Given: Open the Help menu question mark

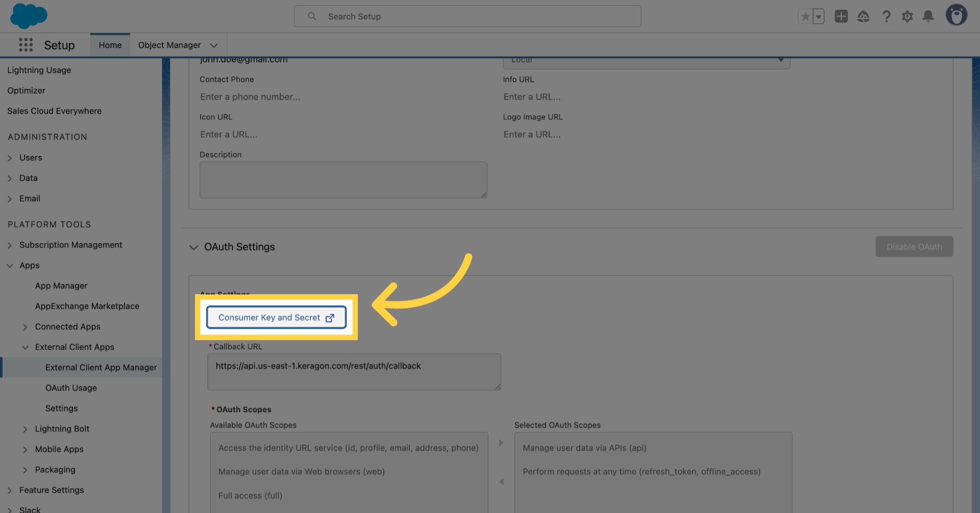Looking at the screenshot, I should 887,16.
